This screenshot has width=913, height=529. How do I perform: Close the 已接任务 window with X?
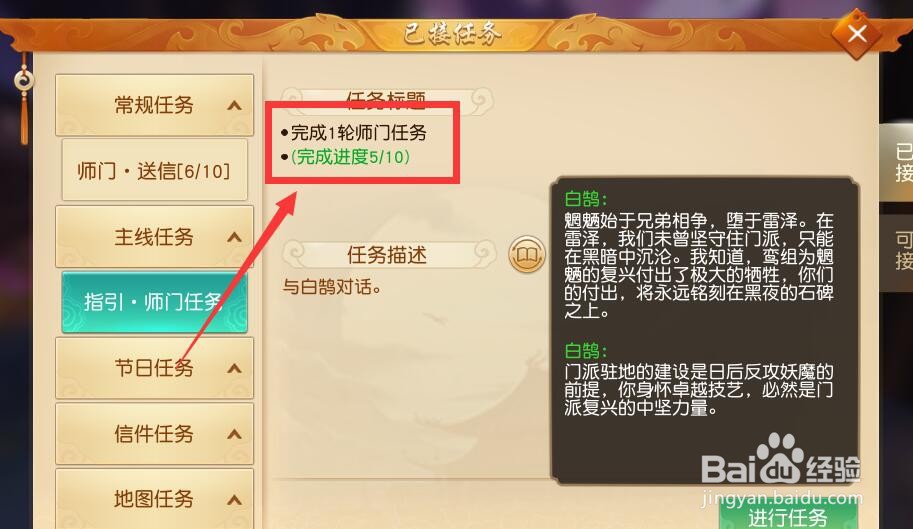pyautogui.click(x=857, y=34)
